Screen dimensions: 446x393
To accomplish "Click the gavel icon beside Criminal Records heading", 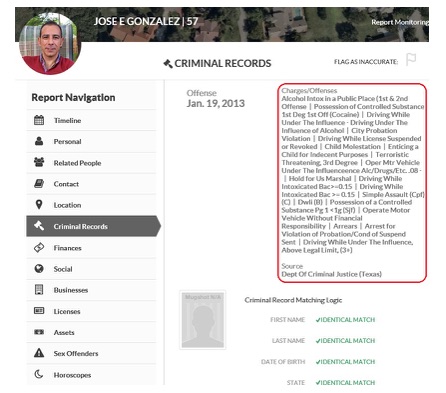I will click(168, 63).
